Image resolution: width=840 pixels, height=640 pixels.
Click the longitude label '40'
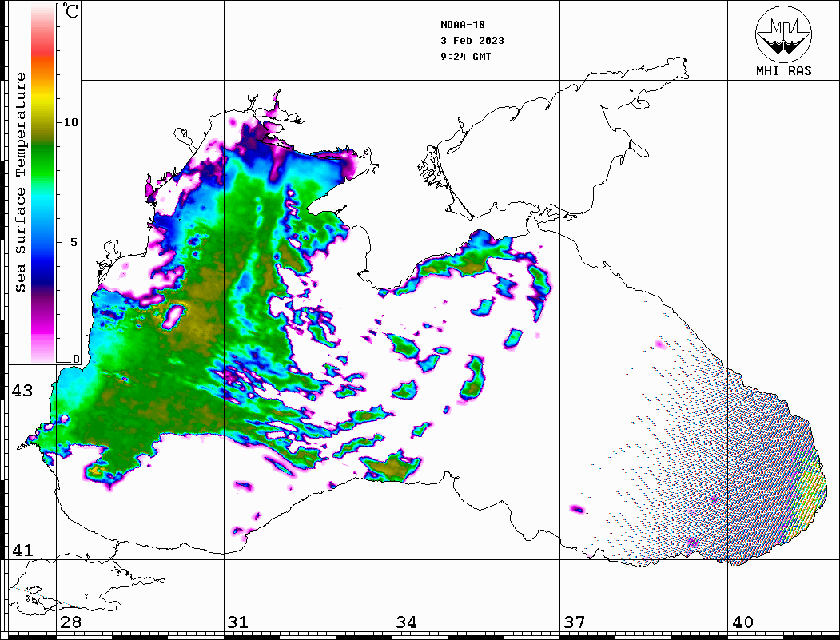742,622
